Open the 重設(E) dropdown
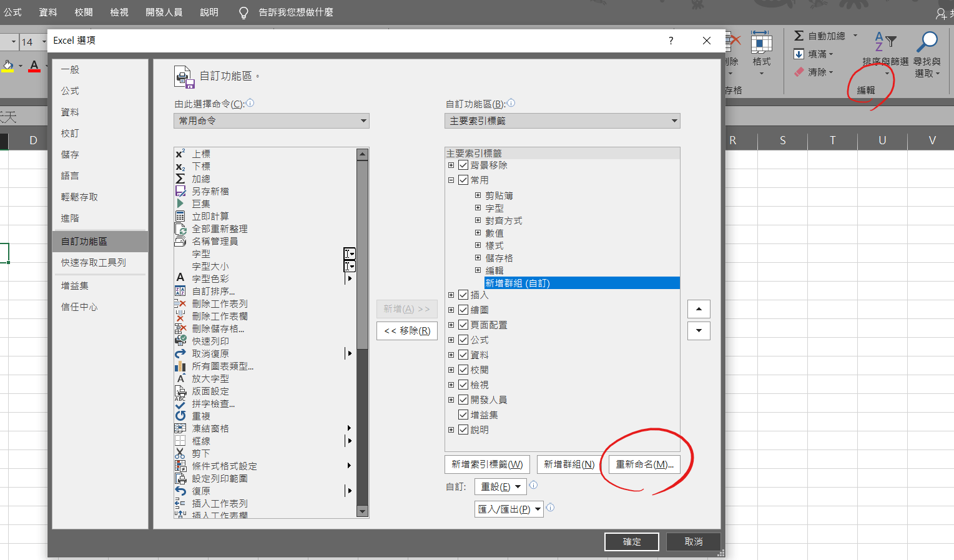The width and height of the screenshot is (954, 560). click(500, 486)
